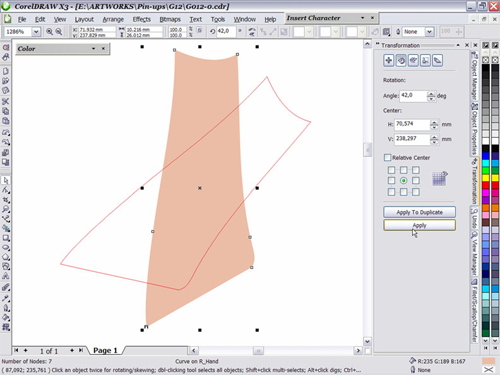Screen dimensions: 500x375
Task: Select the Skew transformation icon
Action: click(x=437, y=61)
